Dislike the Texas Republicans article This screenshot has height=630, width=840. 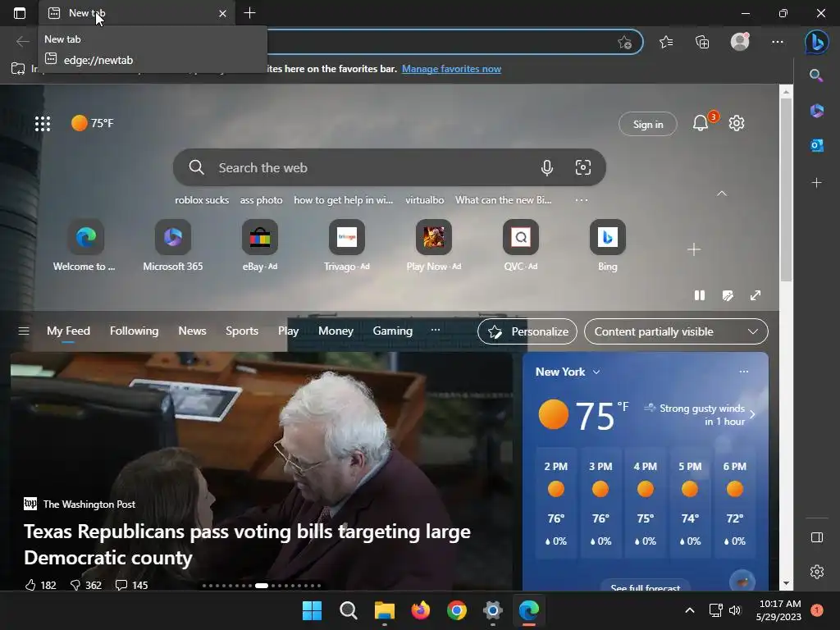click(85, 585)
